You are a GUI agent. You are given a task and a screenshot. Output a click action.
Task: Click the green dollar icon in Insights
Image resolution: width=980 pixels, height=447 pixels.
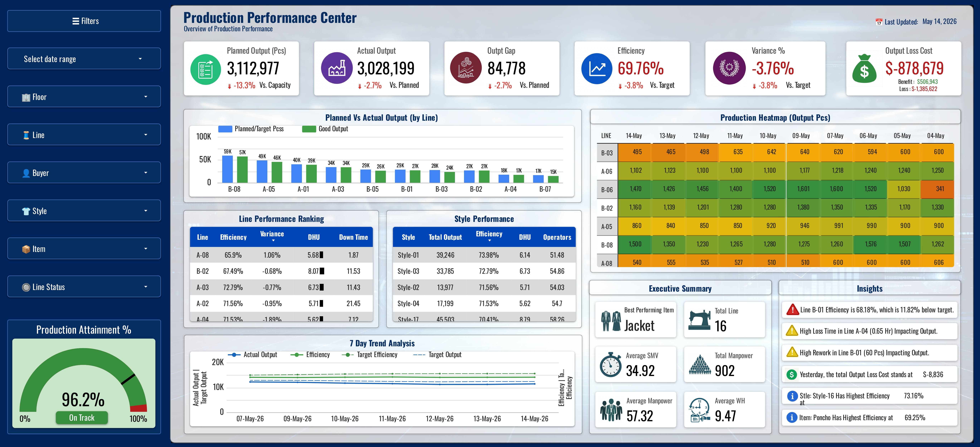pos(792,374)
